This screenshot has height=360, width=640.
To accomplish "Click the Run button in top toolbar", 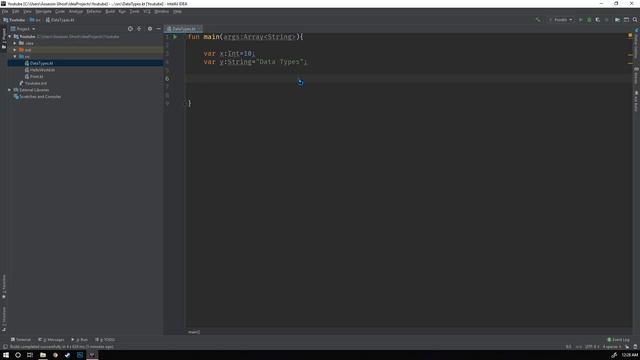I will pyautogui.click(x=580, y=20).
